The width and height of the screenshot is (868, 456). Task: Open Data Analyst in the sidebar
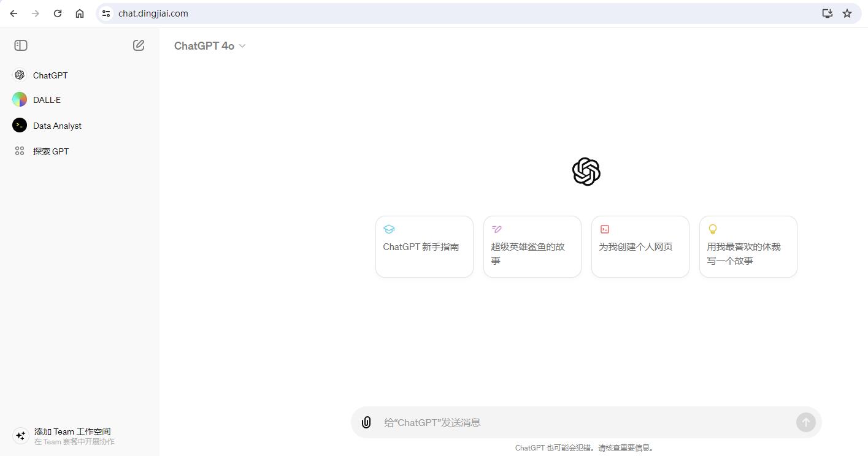coord(57,126)
